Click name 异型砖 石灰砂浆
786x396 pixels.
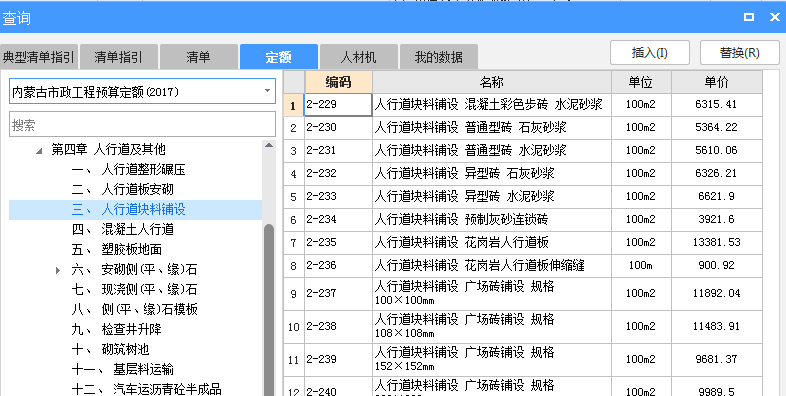click(509, 174)
